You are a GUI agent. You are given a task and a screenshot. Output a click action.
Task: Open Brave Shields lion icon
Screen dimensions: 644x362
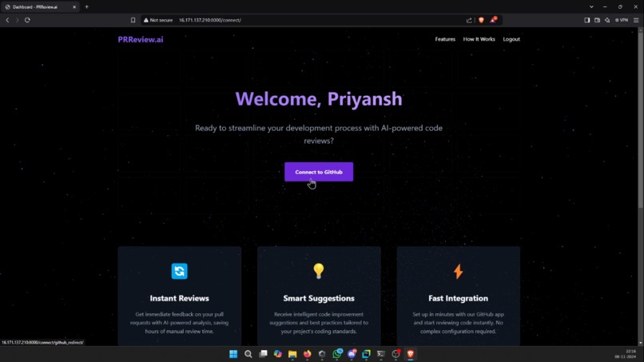[x=481, y=20]
